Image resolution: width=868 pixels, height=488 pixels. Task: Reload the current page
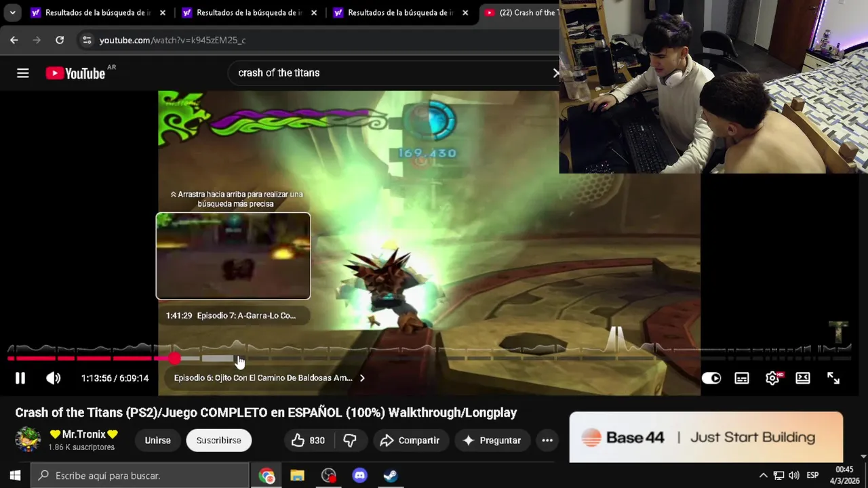tap(60, 40)
